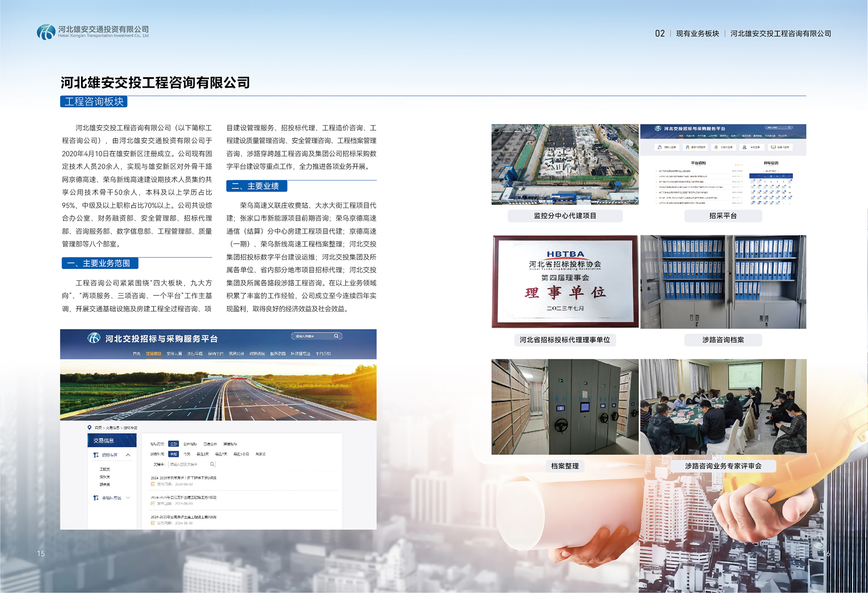Click the calendar icon under first listing
The width and height of the screenshot is (868, 593).
coord(153,484)
